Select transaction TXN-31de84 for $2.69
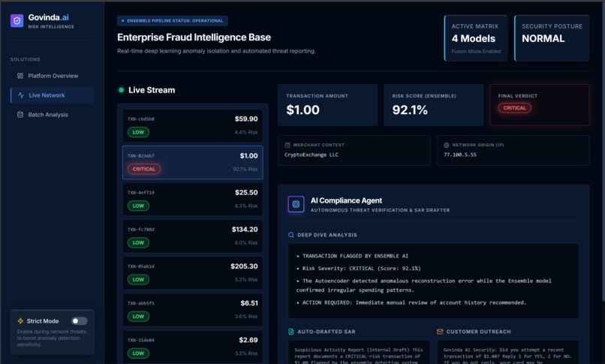 point(193,347)
